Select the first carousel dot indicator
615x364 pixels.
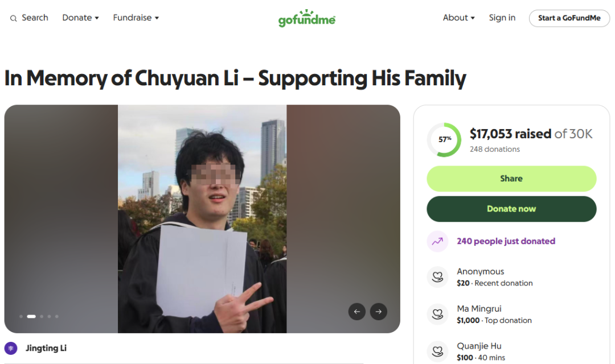[21, 316]
